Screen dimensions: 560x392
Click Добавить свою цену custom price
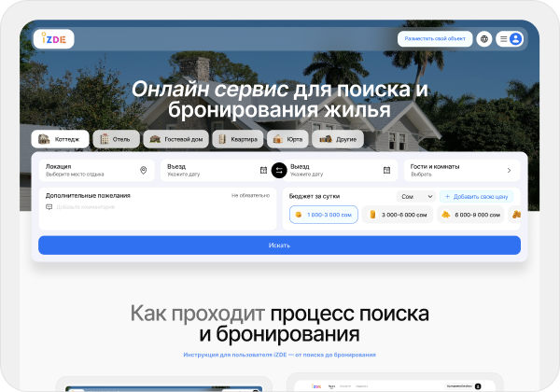476,197
